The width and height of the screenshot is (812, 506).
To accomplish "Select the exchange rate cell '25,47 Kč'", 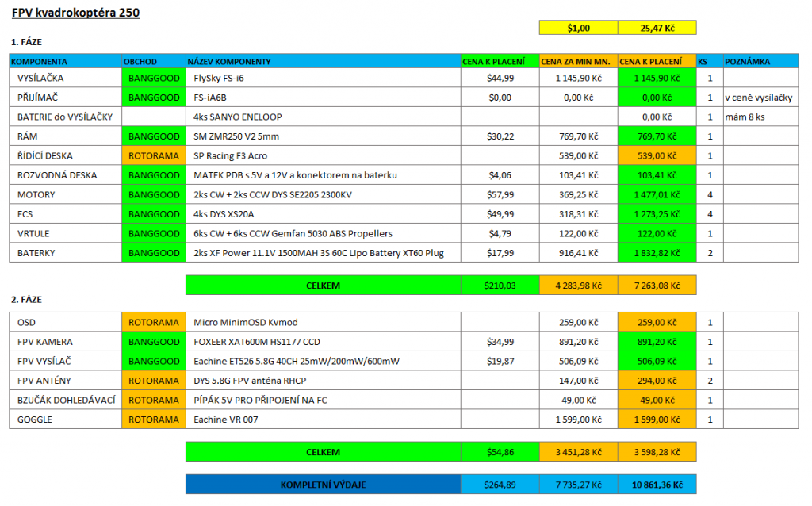I will 657,28.
